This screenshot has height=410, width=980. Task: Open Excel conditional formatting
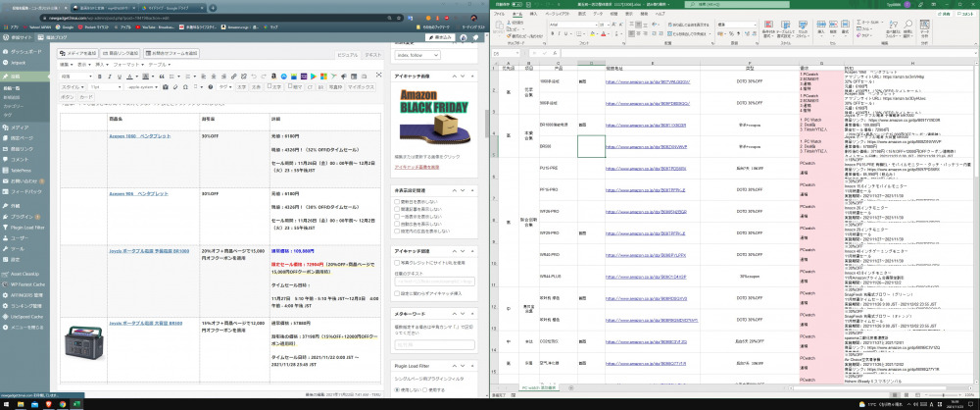click(x=767, y=28)
